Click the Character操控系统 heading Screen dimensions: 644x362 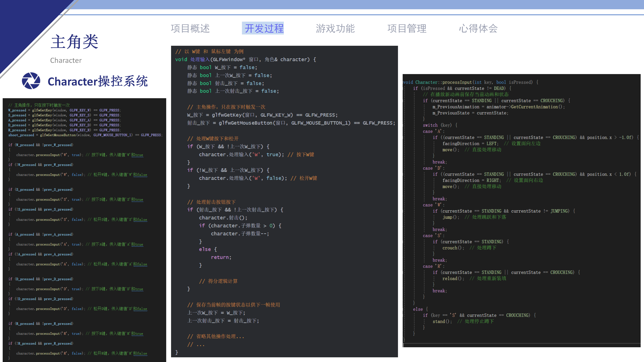tap(97, 81)
